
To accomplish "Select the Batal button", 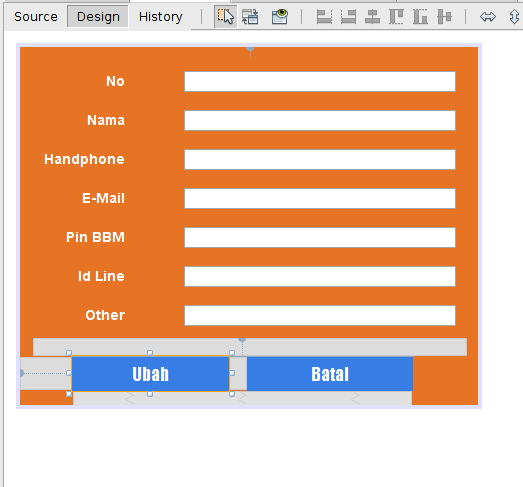I will pos(330,374).
